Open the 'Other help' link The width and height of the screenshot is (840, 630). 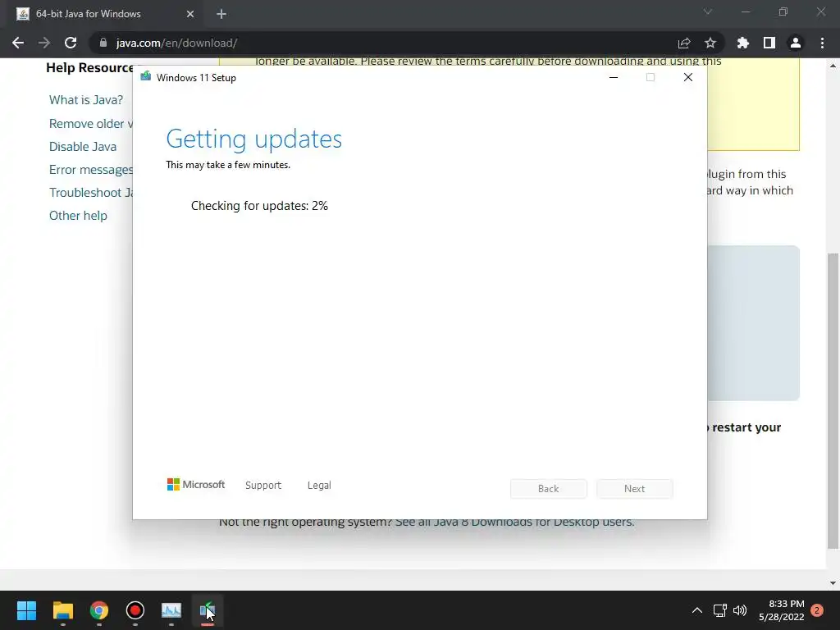[x=78, y=216]
